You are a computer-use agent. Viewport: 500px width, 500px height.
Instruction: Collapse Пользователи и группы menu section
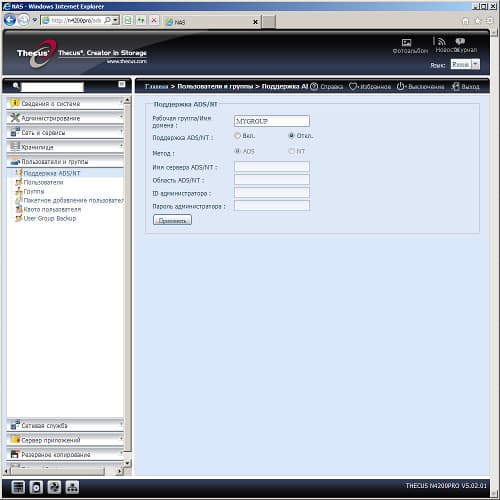(x=65, y=162)
